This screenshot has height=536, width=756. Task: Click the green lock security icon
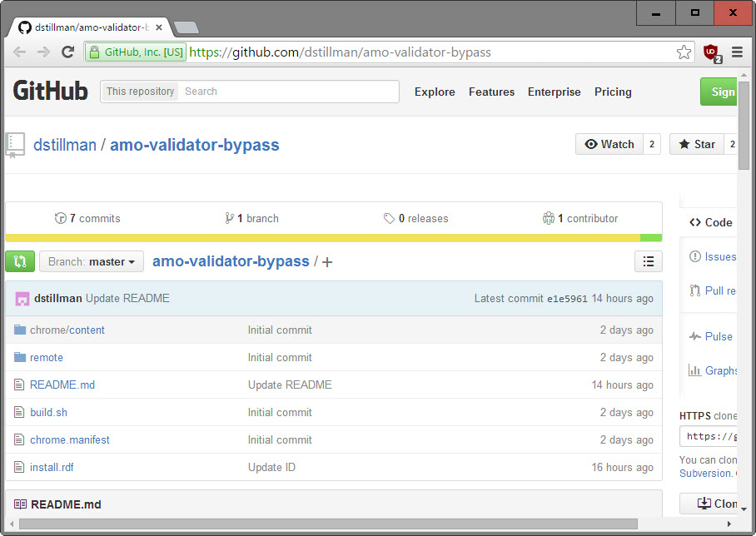[x=95, y=52]
